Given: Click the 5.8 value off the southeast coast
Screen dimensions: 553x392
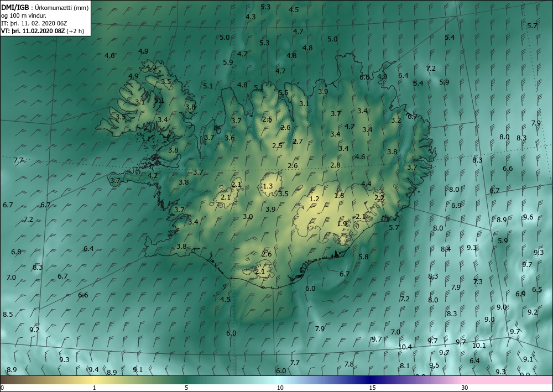Looking at the screenshot, I should coord(363,257).
